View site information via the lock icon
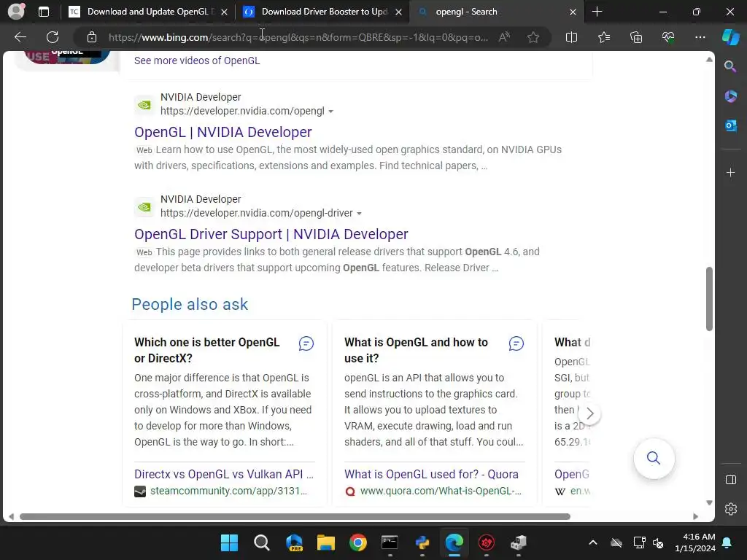This screenshot has height=560, width=747. tap(92, 37)
